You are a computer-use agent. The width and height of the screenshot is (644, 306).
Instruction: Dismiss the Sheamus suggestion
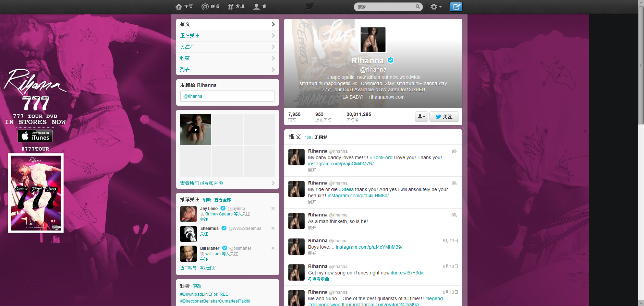coord(273,228)
